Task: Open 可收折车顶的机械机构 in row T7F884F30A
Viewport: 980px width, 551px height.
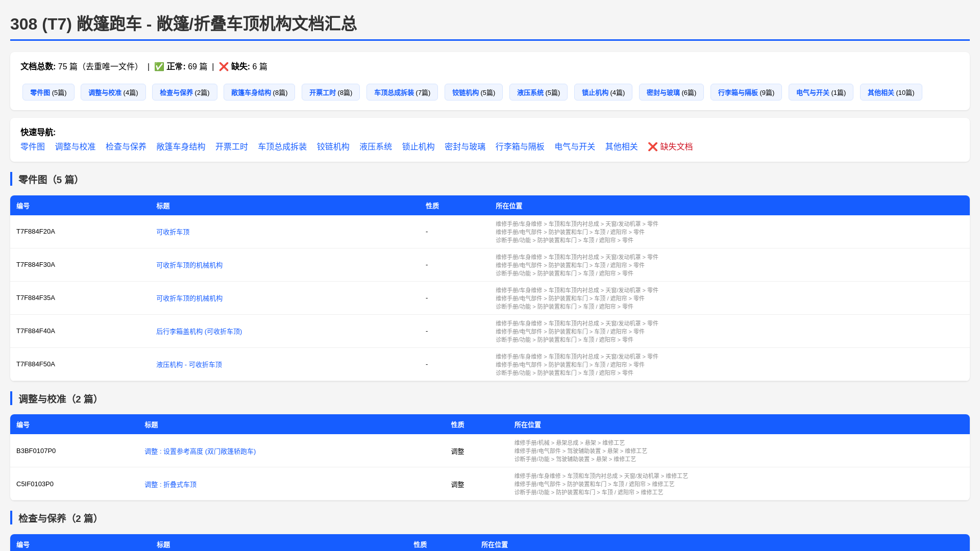Action: pos(189,265)
